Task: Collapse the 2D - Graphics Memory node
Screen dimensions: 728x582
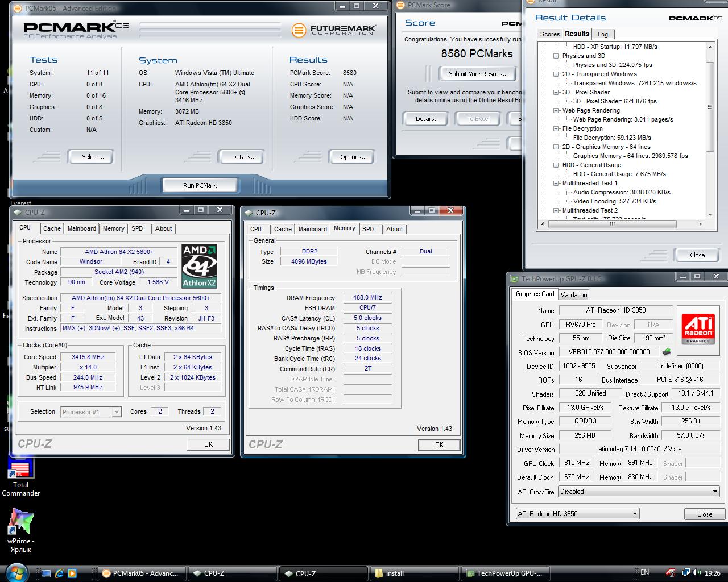Action: (556, 147)
